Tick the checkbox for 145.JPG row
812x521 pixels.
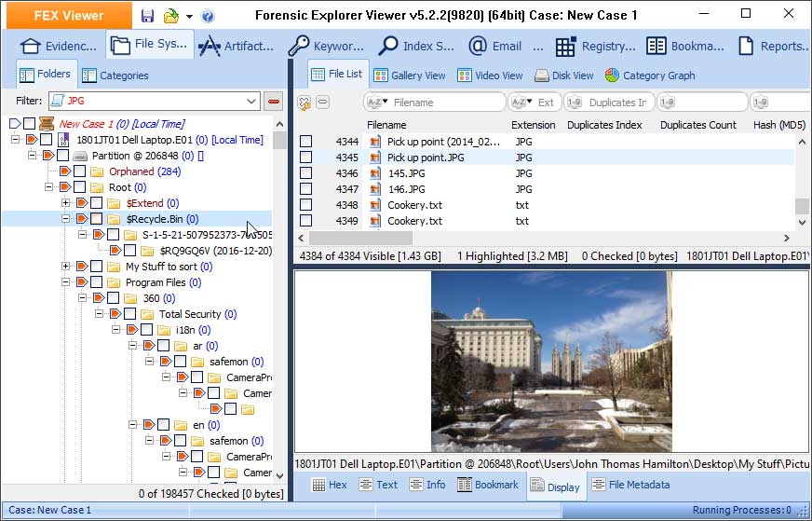pos(306,173)
